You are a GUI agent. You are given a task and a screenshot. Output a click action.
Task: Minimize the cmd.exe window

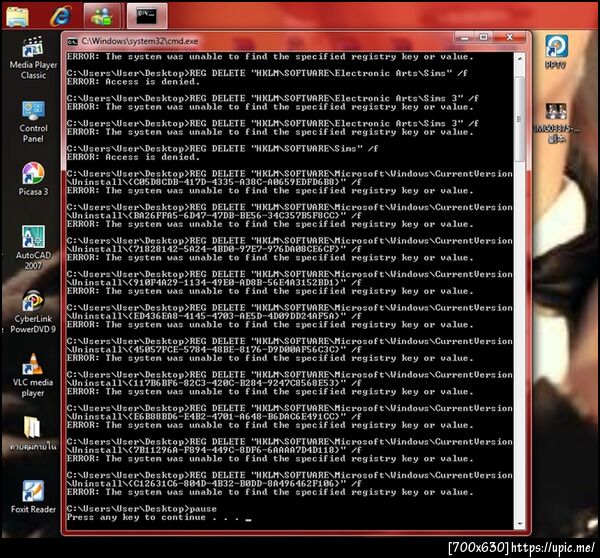465,38
